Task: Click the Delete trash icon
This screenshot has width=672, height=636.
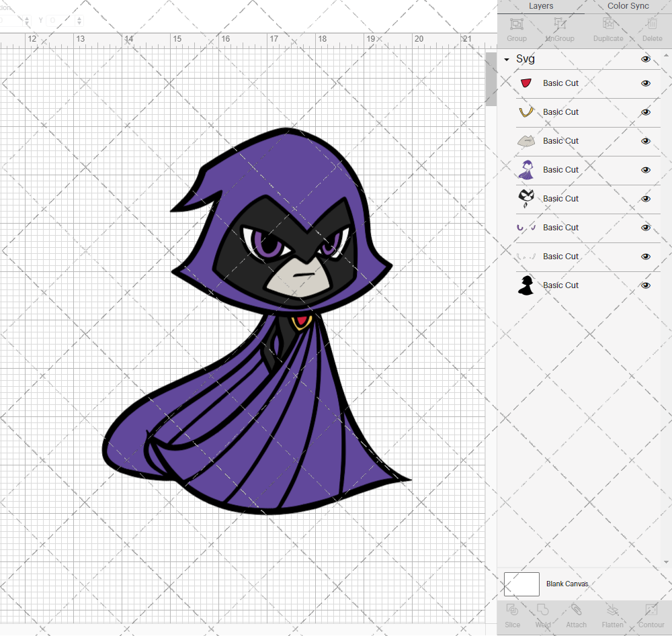Action: 652,24
